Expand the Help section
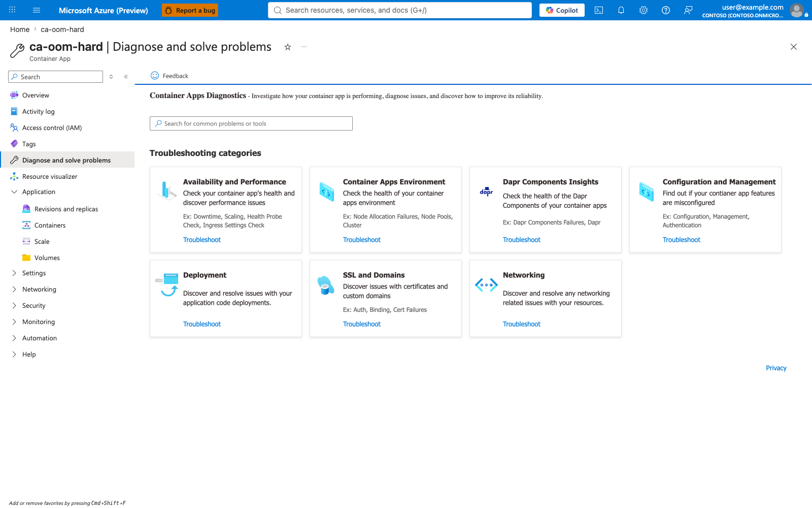This screenshot has width=812, height=508. click(x=14, y=355)
